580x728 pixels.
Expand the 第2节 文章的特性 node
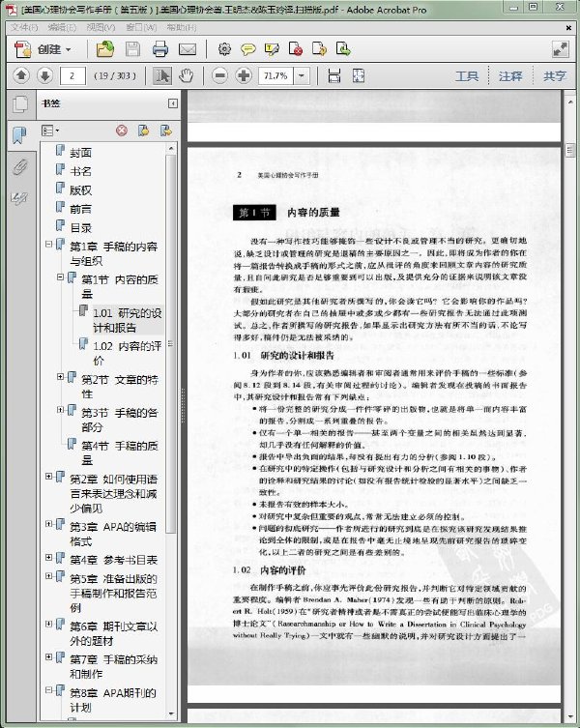[x=60, y=376]
